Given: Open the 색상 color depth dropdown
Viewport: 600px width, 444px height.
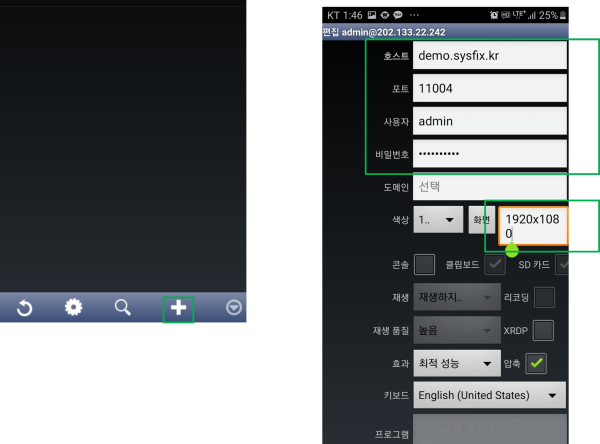Looking at the screenshot, I should coord(437,219).
